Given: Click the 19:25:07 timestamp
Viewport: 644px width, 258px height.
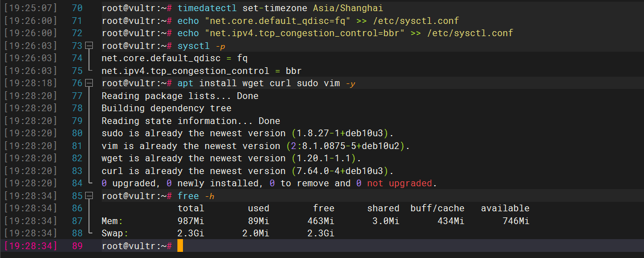Looking at the screenshot, I should tap(31, 8).
